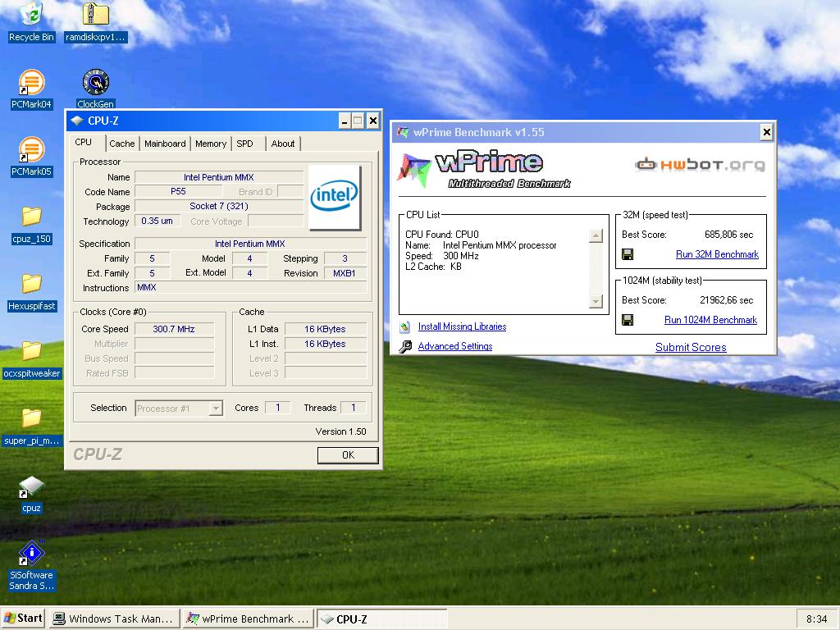Click the Version 1.50 label in CPU-Z
840x630 pixels.
[340, 431]
